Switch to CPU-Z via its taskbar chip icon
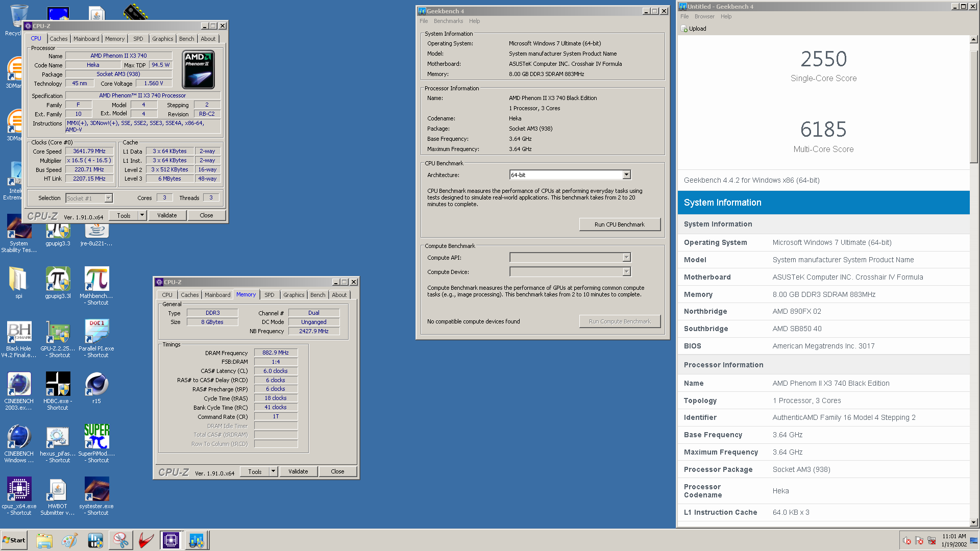Image resolution: width=980 pixels, height=551 pixels. pos(170,540)
